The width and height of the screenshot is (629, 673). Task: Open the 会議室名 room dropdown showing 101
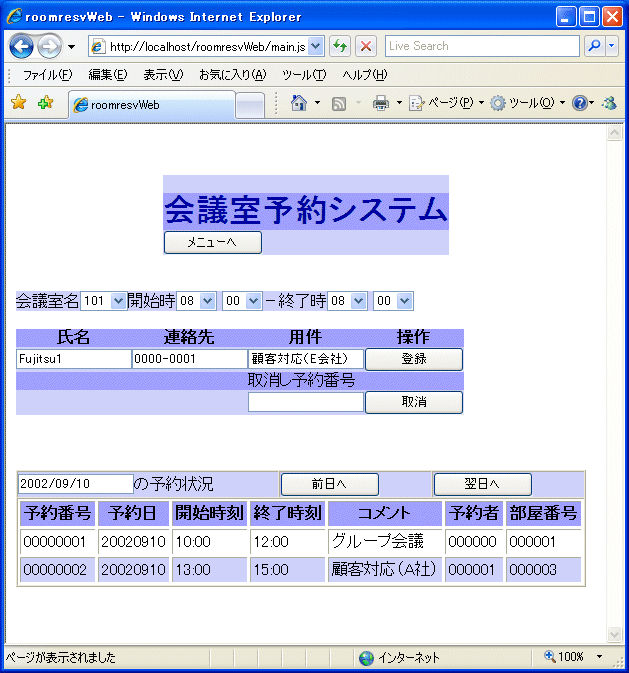pos(104,301)
